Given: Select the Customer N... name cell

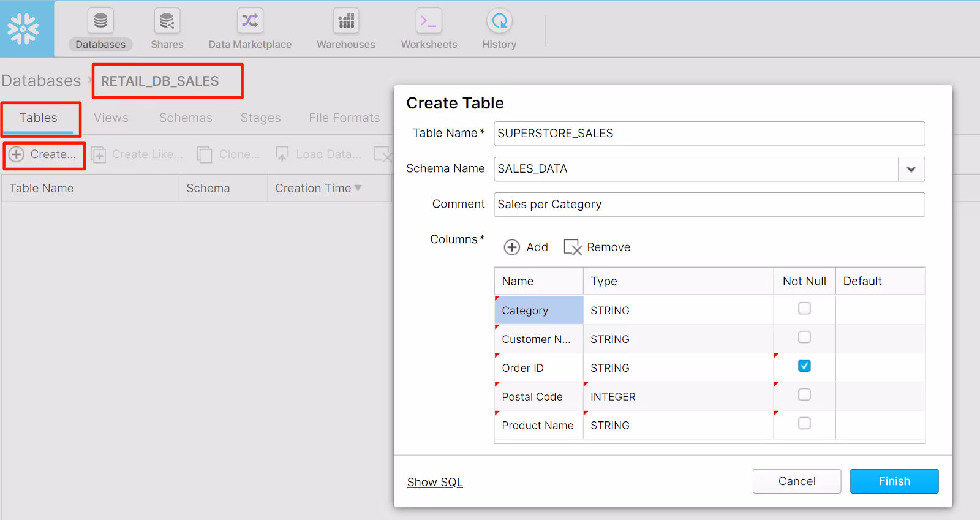Looking at the screenshot, I should (539, 339).
